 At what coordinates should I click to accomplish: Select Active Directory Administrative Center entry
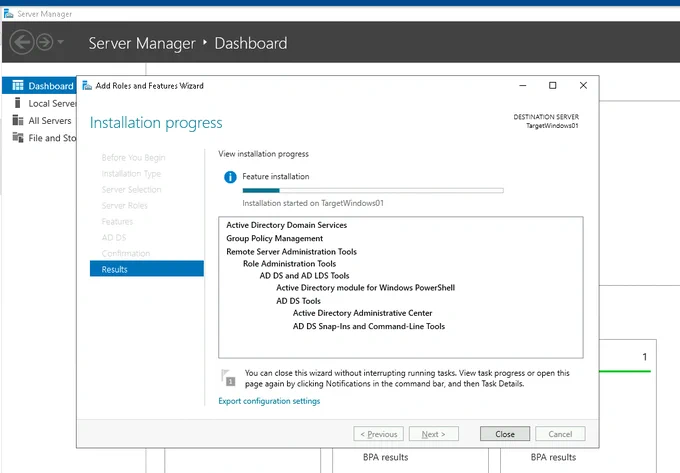coord(362,313)
